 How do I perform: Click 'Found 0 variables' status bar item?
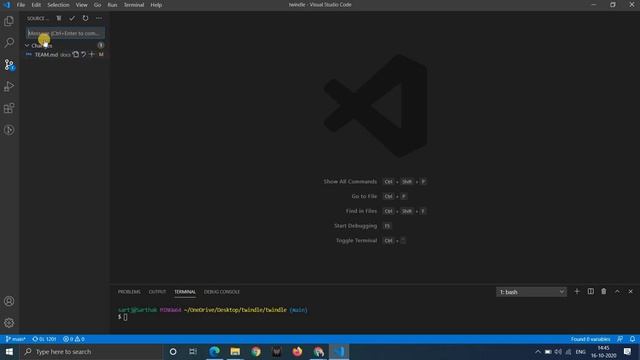click(x=590, y=339)
